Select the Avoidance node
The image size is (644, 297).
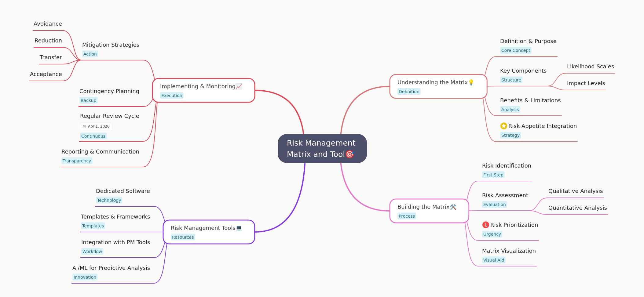pos(48,24)
